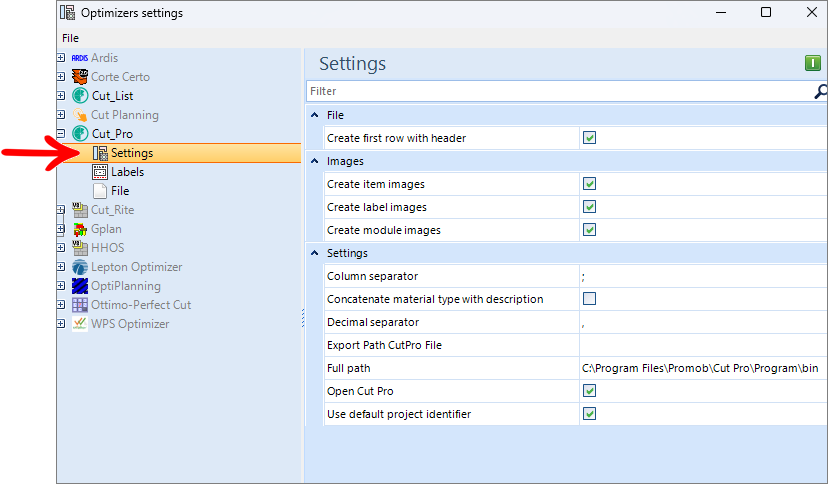Enable Concatenate material type with description
This screenshot has height=484, width=828.
pos(589,299)
